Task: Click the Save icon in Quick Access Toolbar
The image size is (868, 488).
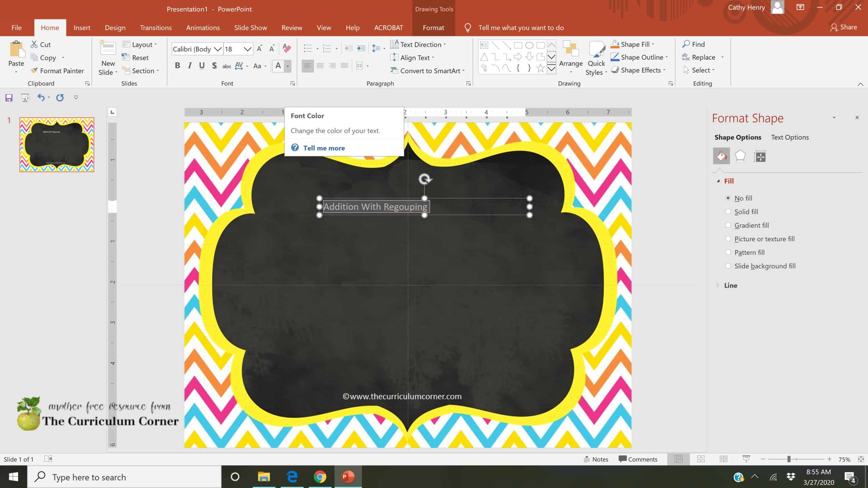Action: [x=8, y=98]
